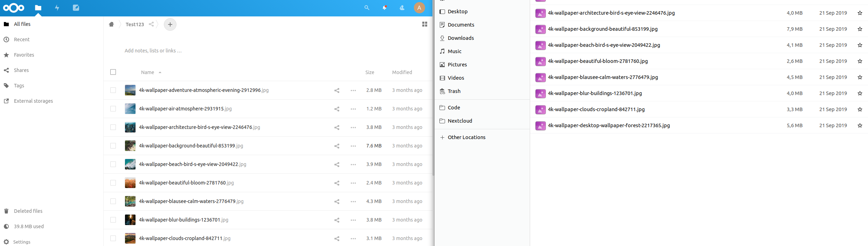Open more actions for 4k-wallpaper-adventure-atmospheric-evening
Viewport: 868px width, 246px height.
click(353, 90)
